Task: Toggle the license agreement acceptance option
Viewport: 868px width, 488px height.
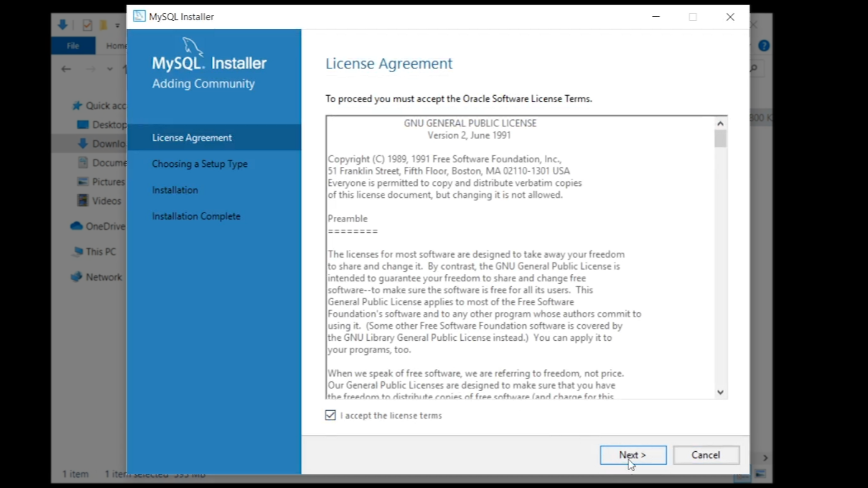Action: click(x=330, y=415)
